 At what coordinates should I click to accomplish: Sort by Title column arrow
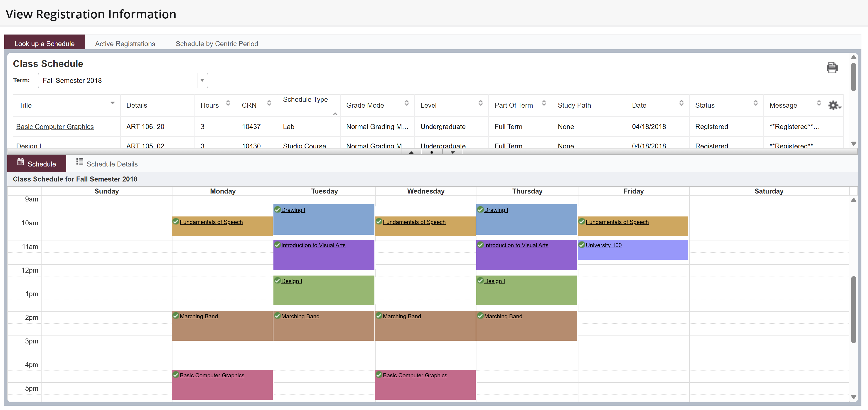point(113,103)
